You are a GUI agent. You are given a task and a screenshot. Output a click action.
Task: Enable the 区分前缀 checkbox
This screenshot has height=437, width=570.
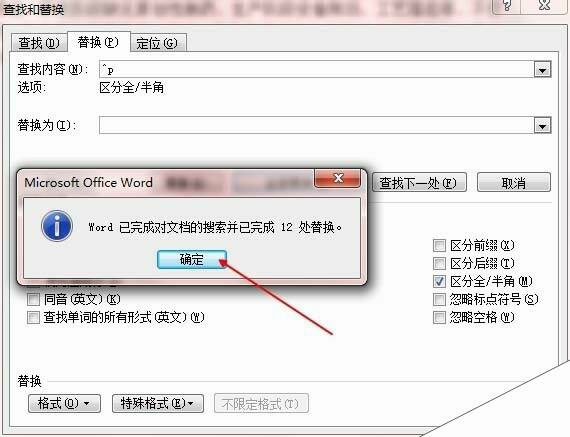click(x=439, y=246)
